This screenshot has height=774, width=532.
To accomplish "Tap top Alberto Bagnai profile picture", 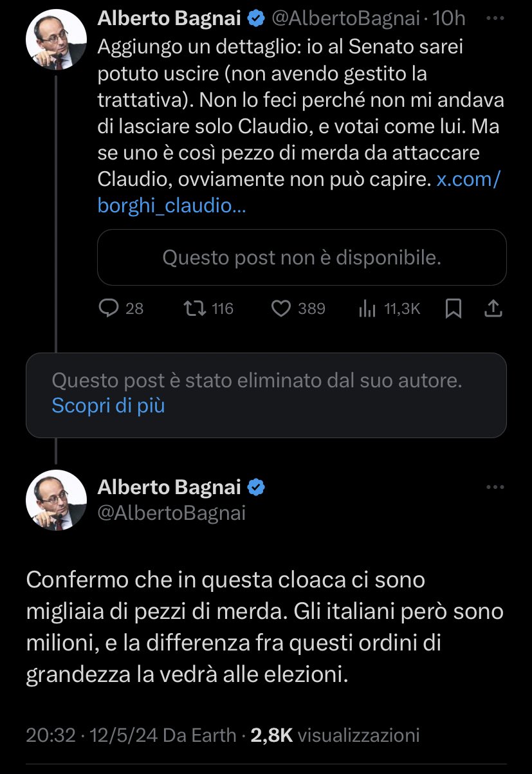I will coord(56,41).
